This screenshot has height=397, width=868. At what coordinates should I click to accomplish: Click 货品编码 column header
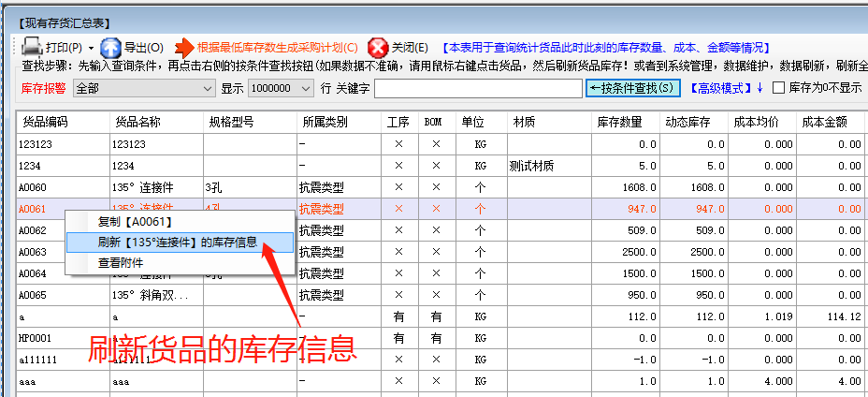(63, 123)
